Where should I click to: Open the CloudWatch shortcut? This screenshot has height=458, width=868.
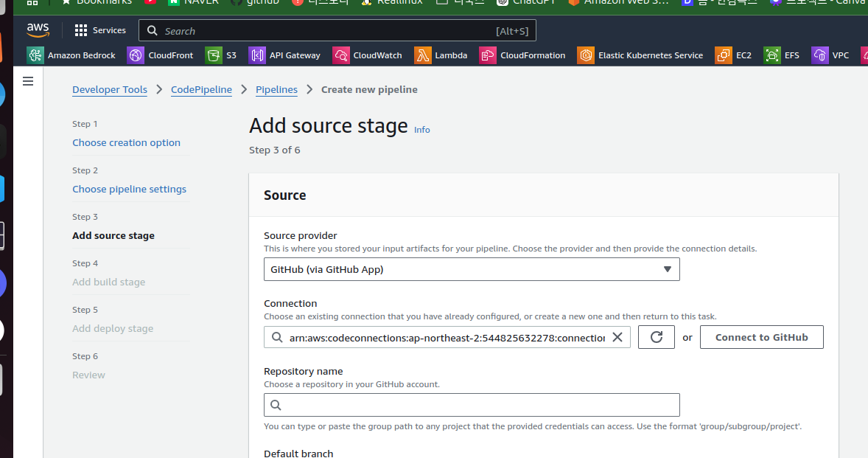click(368, 55)
